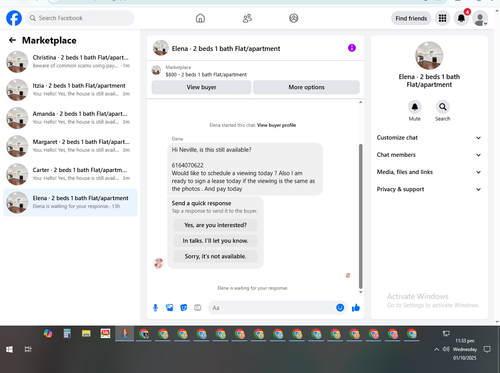This screenshot has width=500, height=373.
Task: Click the $800 listing thumbnail under chat header
Action: 156,70
